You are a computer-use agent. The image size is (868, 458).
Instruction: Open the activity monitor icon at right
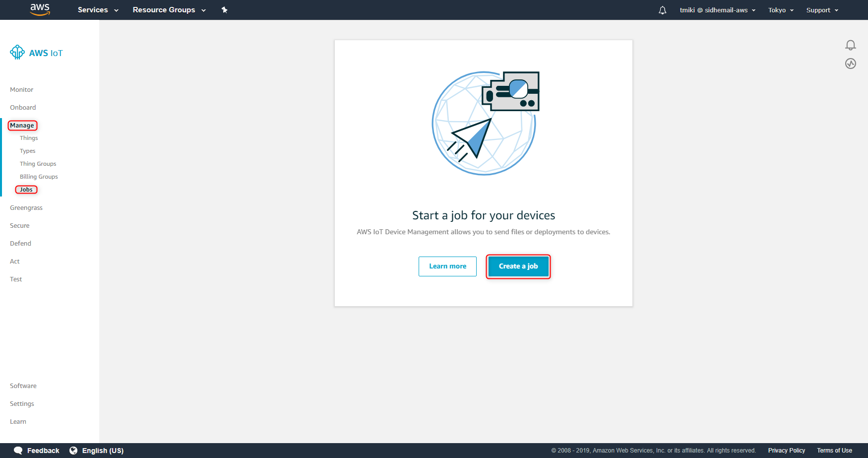(850, 64)
